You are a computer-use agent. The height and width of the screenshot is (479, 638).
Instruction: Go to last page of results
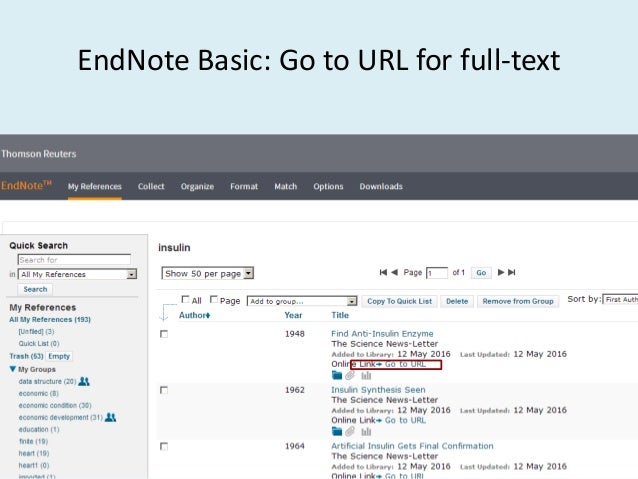coord(512,272)
